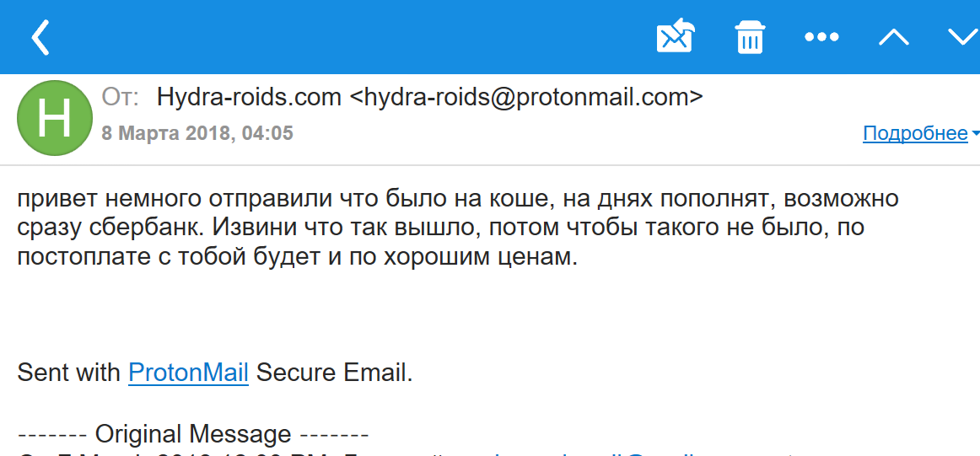Click the Sent with text before ProtonMail
Image resolution: width=980 pixels, height=456 pixels.
(69, 373)
